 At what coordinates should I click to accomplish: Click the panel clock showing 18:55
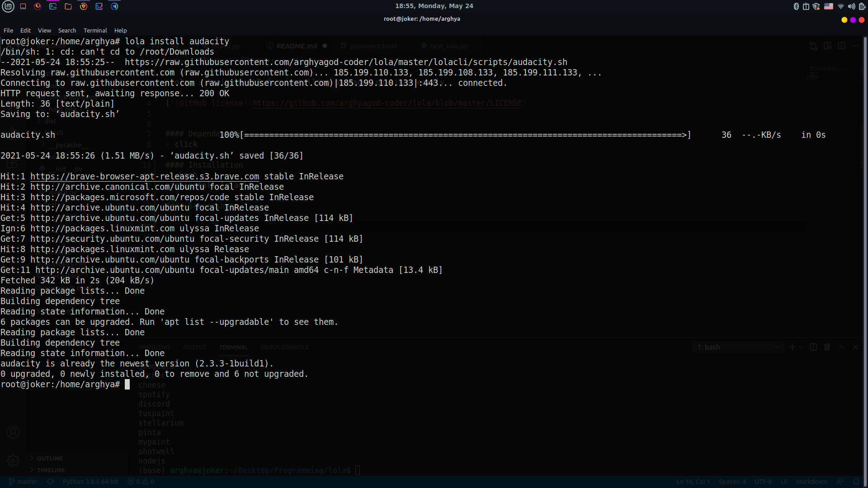pyautogui.click(x=434, y=6)
